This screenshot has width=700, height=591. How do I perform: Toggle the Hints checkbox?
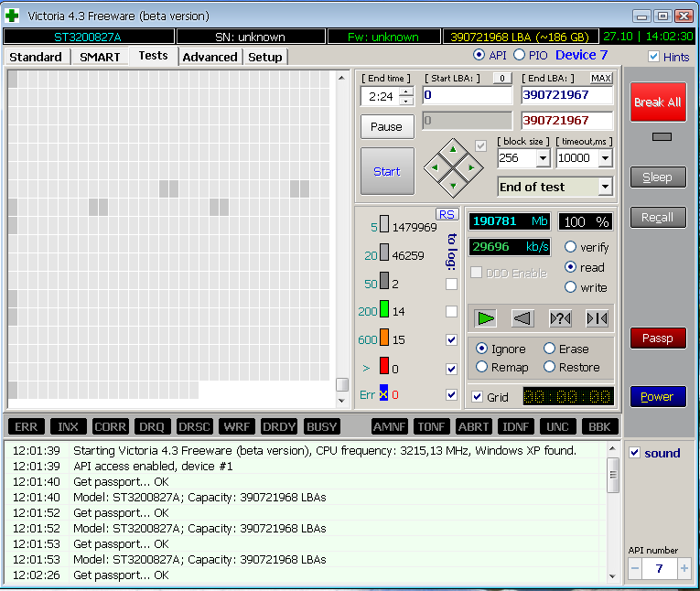coord(653,56)
